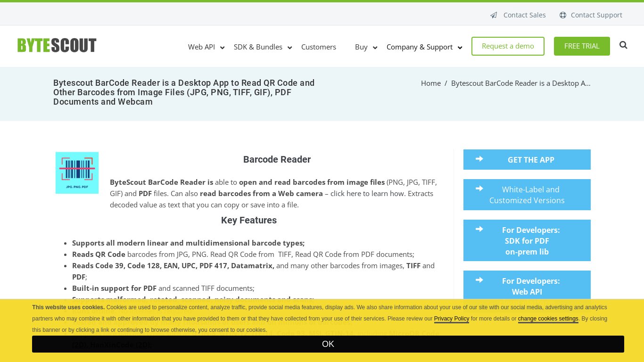Image resolution: width=644 pixels, height=362 pixels.
Task: Expand the Company & Support dropdown chevron
Action: point(460,48)
